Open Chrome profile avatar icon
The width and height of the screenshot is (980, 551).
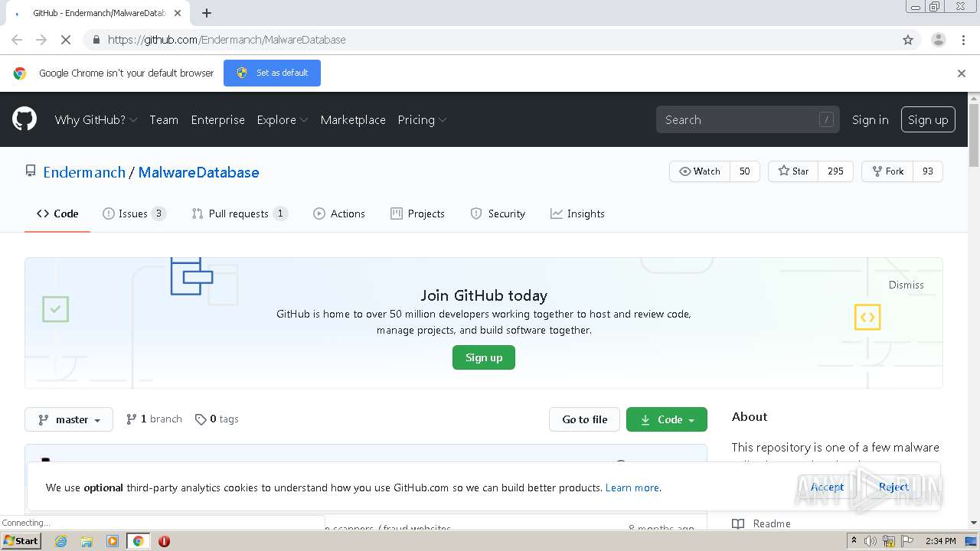click(938, 40)
